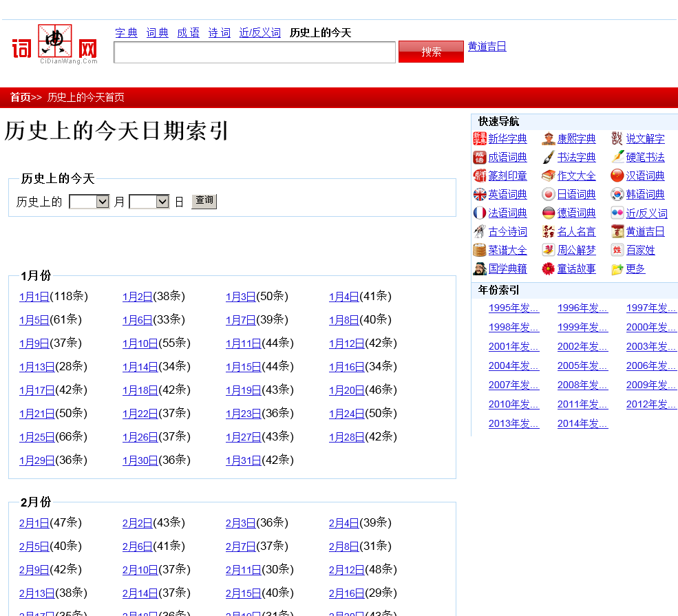Click the 作文大全 book icon
Viewport: 678px width, 616px height.
tap(549, 176)
